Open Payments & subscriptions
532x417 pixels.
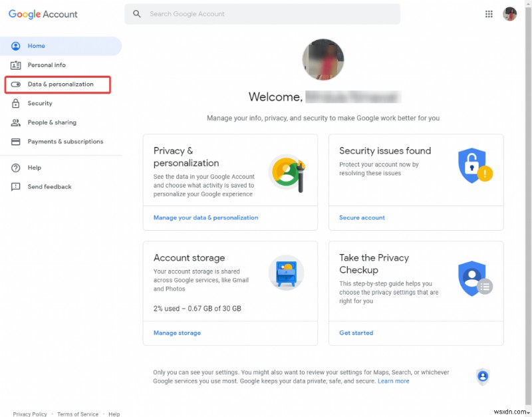[x=65, y=142]
